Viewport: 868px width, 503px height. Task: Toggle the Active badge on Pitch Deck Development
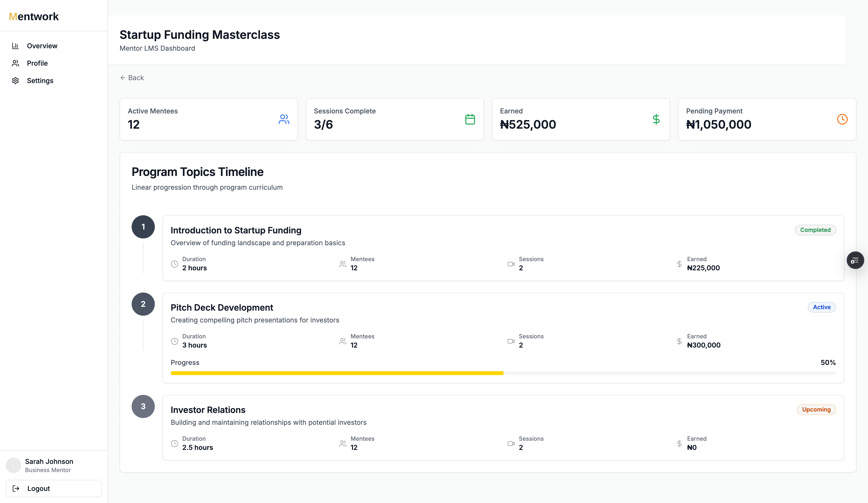pos(821,307)
